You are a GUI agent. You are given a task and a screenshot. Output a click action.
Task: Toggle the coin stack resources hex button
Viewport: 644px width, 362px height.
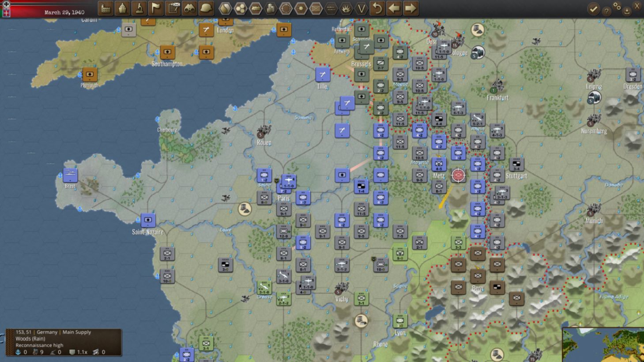271,8
